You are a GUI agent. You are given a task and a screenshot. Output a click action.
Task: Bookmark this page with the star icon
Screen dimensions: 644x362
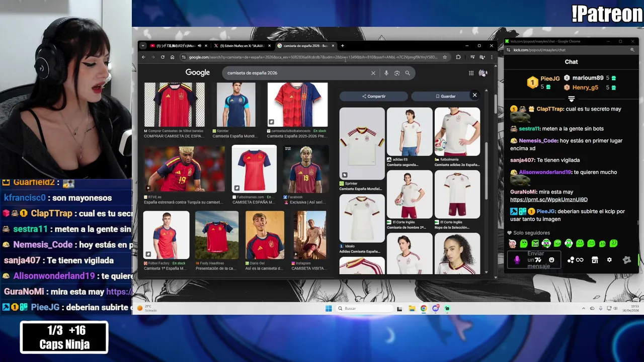(x=445, y=57)
